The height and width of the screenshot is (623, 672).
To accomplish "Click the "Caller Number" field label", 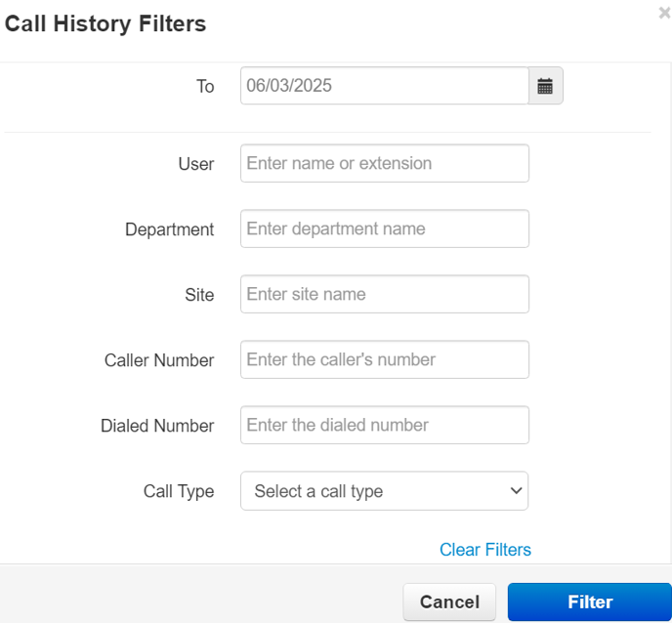I will point(159,360).
